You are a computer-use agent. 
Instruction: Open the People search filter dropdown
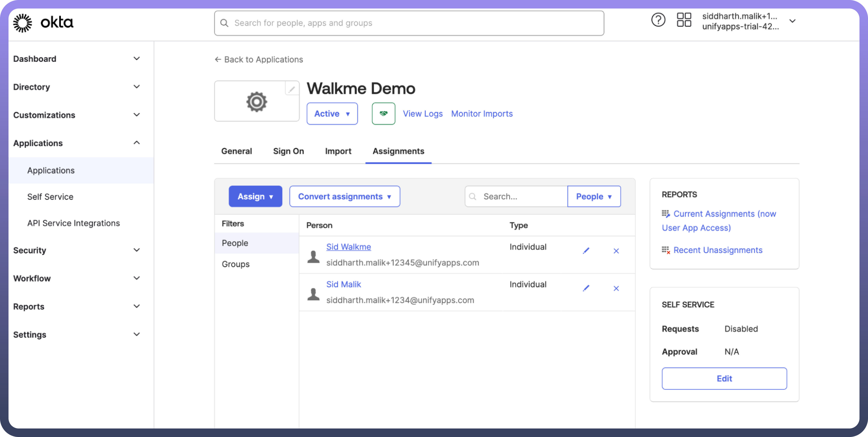click(x=594, y=196)
